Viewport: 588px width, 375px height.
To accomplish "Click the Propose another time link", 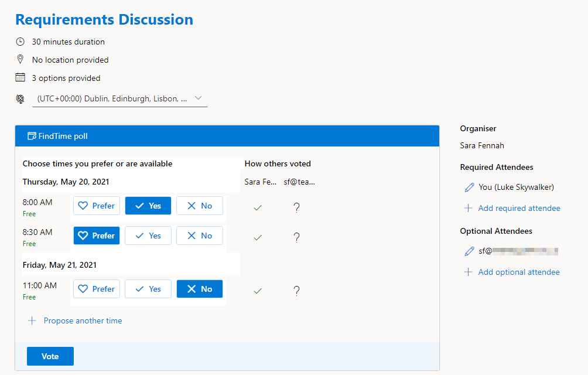I will 83,321.
